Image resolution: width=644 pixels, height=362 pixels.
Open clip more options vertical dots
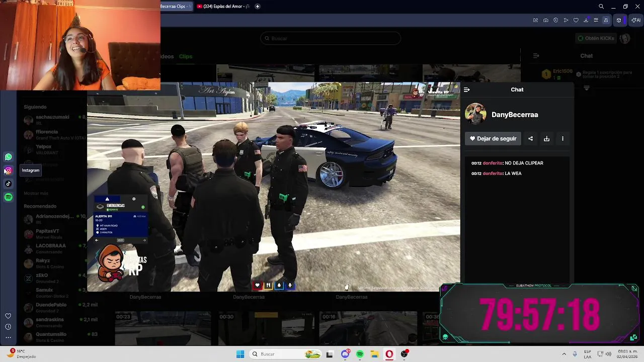(x=562, y=139)
